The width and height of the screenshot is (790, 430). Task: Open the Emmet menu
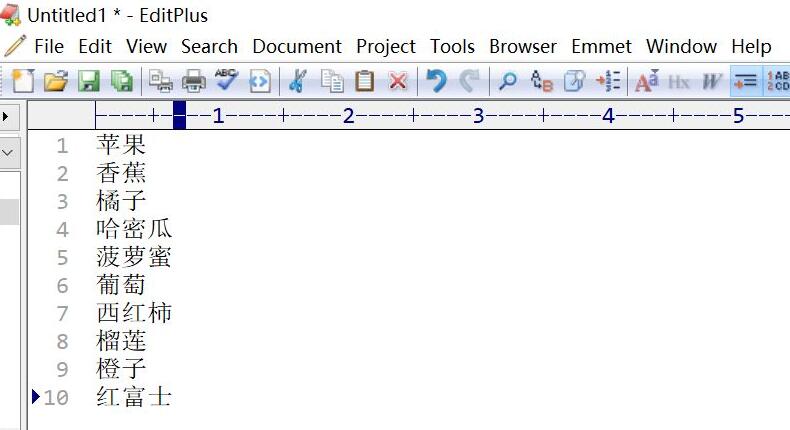point(601,46)
